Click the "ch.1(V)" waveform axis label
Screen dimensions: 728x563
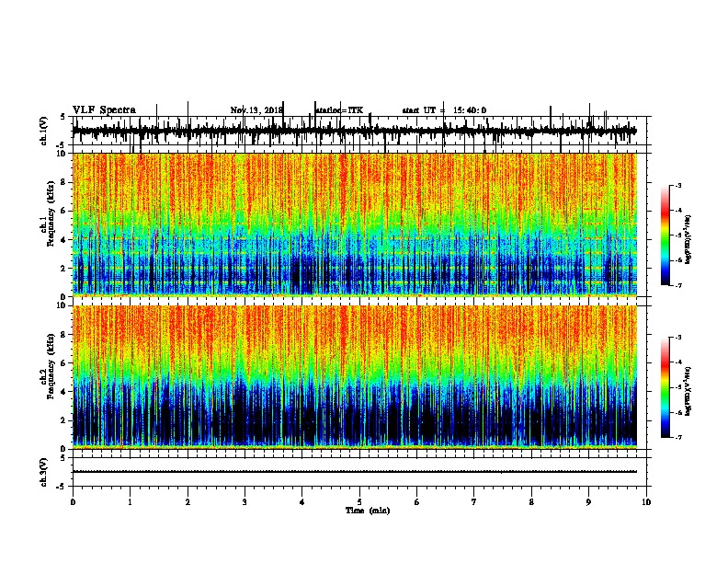[x=44, y=131]
